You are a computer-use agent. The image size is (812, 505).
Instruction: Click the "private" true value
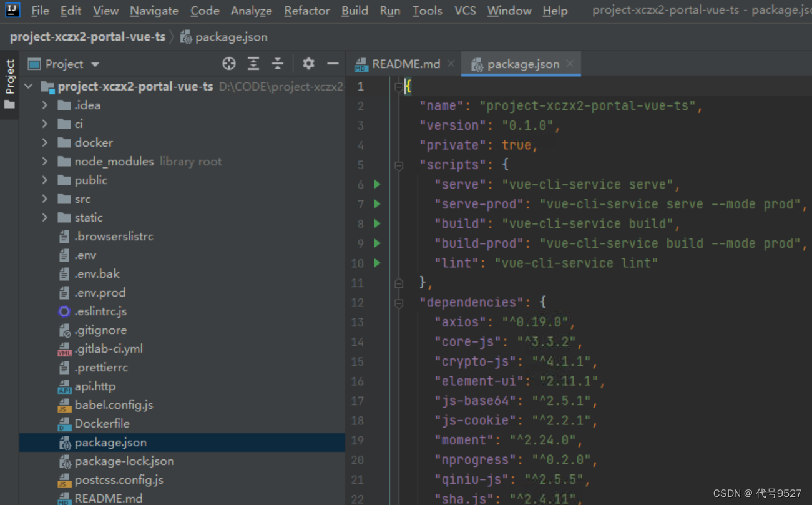tap(516, 145)
